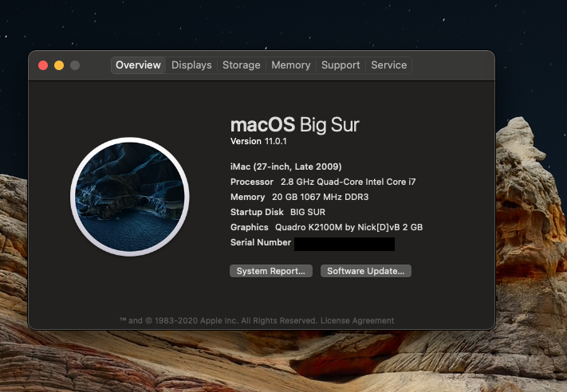Open the Service tab
The width and height of the screenshot is (567, 392).
click(x=388, y=65)
